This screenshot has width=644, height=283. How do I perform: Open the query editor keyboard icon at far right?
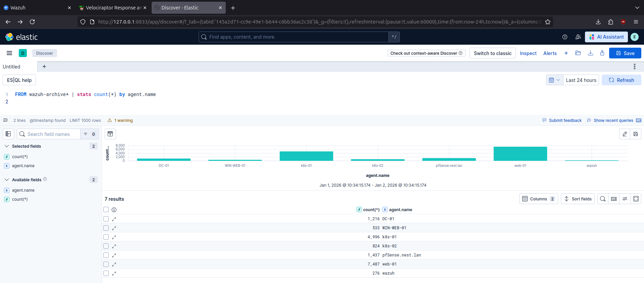click(639, 120)
